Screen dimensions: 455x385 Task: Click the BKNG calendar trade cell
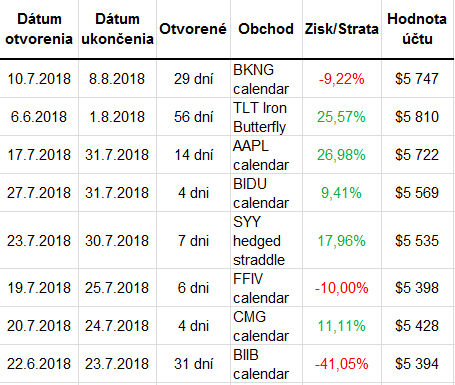[266, 79]
